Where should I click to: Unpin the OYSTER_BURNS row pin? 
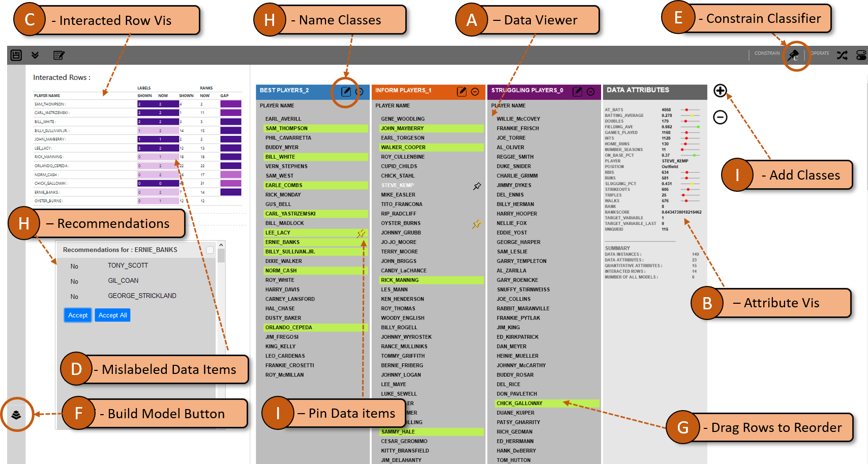click(476, 224)
